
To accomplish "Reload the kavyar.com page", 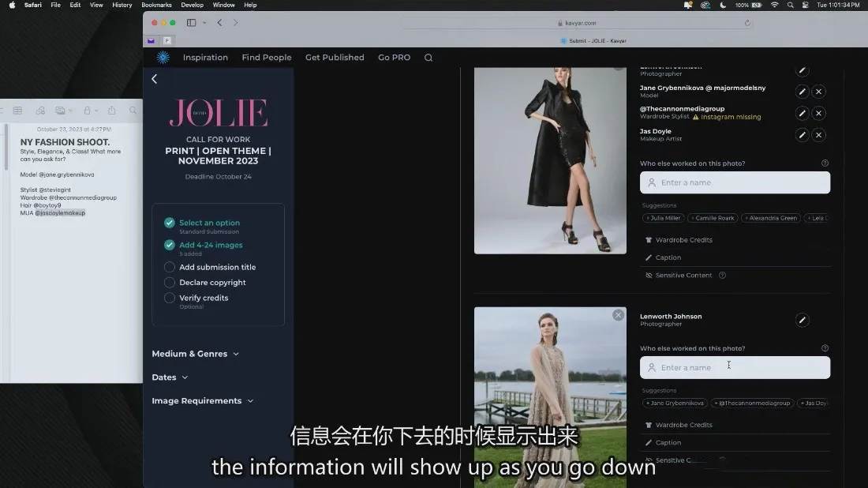I will point(747,23).
